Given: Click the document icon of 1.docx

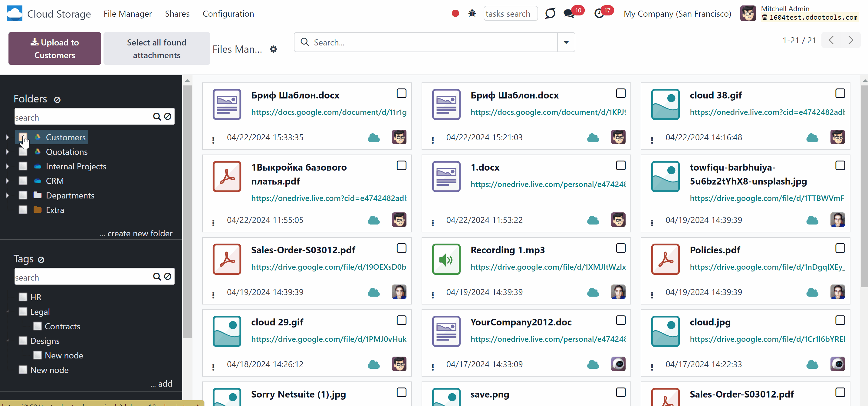Looking at the screenshot, I should [x=446, y=176].
